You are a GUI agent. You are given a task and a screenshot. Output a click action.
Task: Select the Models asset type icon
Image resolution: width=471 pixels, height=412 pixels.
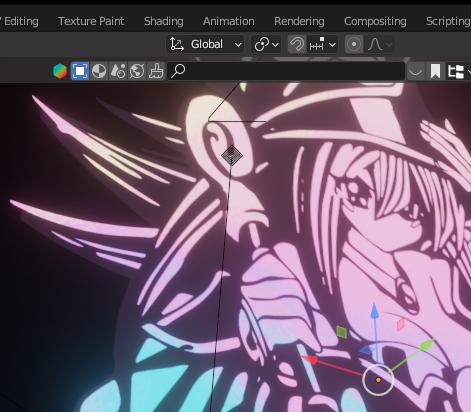pyautogui.click(x=80, y=71)
